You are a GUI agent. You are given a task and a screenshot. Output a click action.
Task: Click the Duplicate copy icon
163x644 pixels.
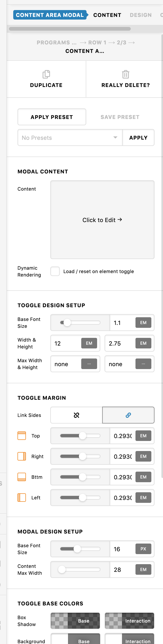(x=46, y=74)
